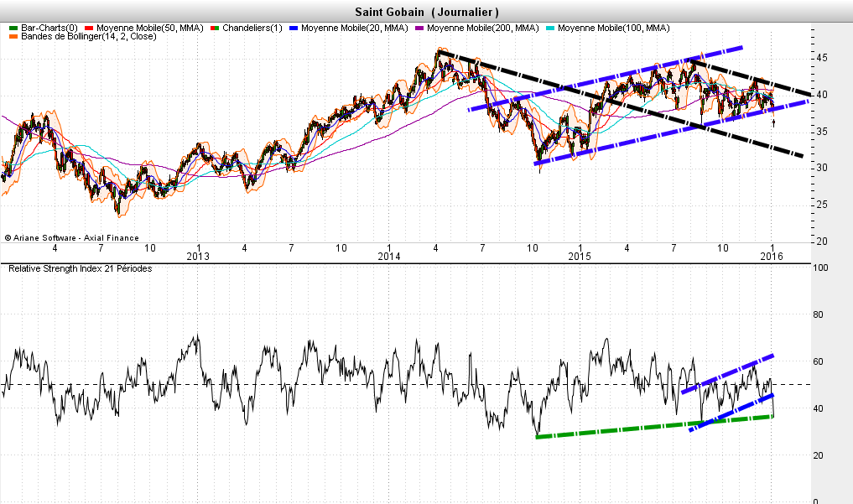The height and width of the screenshot is (504, 853).
Task: Select the cyan Moyenne Mobile(100, MMA) swatch
Action: coord(550,28)
